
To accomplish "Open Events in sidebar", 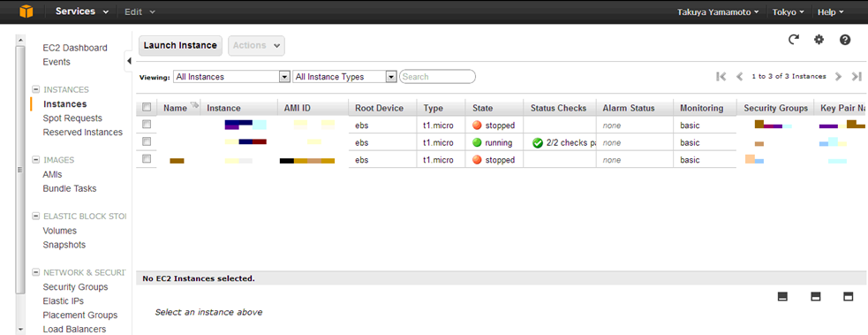I will point(57,62).
